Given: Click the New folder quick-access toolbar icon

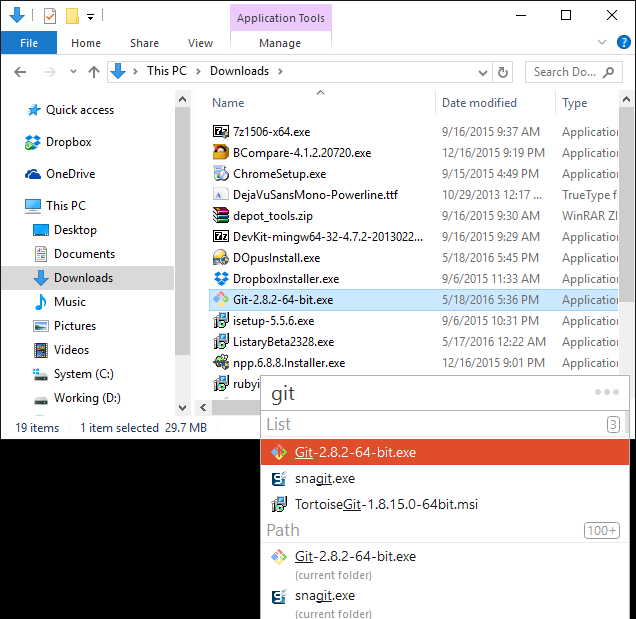Looking at the screenshot, I should pyautogui.click(x=72, y=16).
